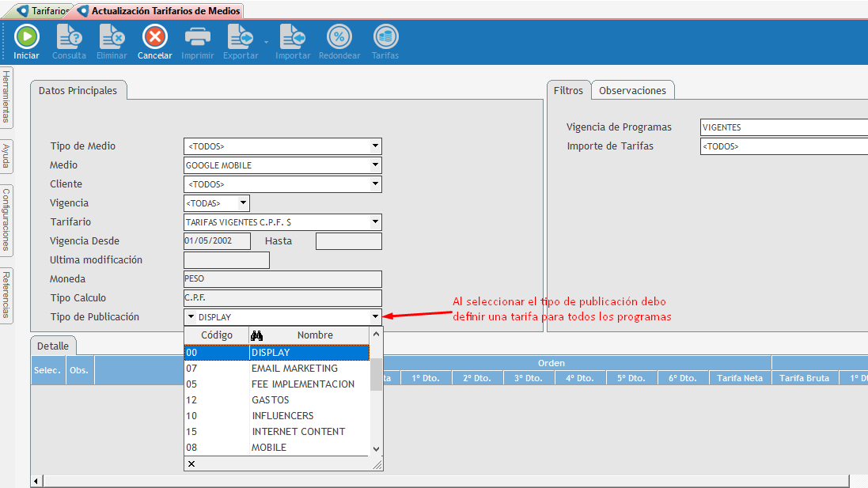Switch to the Observaciones tab
The height and width of the screenshot is (488, 868).
coord(632,90)
